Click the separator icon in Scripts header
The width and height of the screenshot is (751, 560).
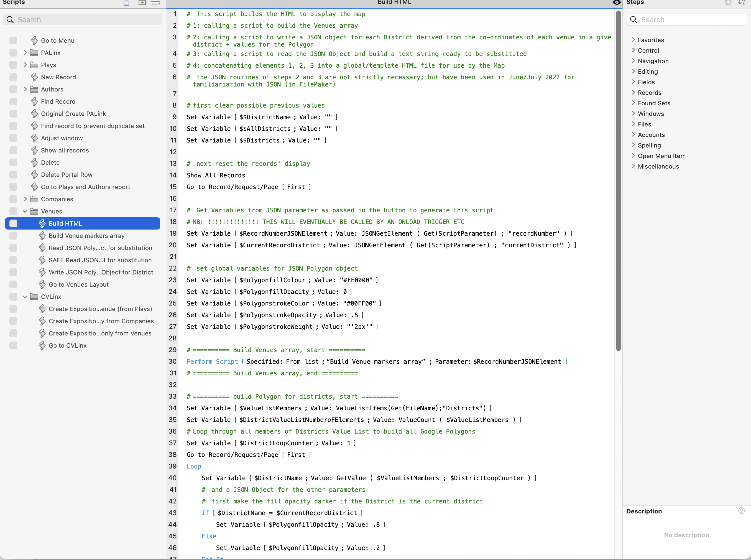click(x=155, y=3)
